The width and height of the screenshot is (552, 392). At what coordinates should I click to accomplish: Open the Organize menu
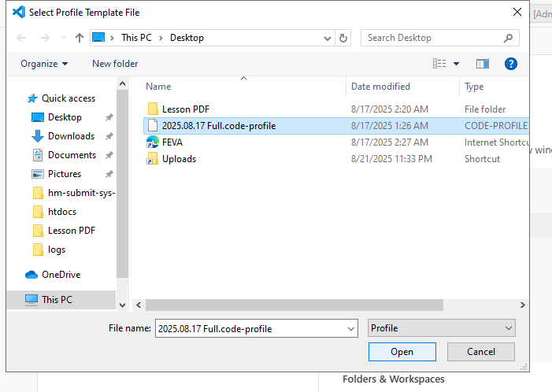[x=44, y=64]
